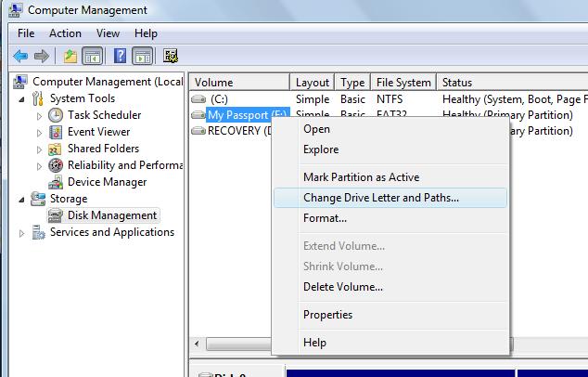This screenshot has height=377, width=588.
Task: Choose Explore from the context menu
Action: coord(390,149)
